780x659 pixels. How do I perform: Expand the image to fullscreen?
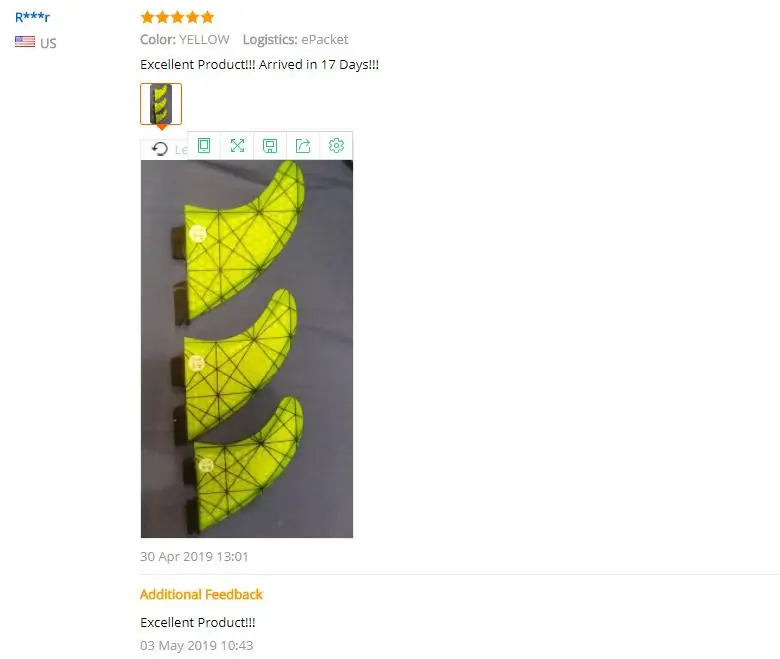tap(237, 146)
